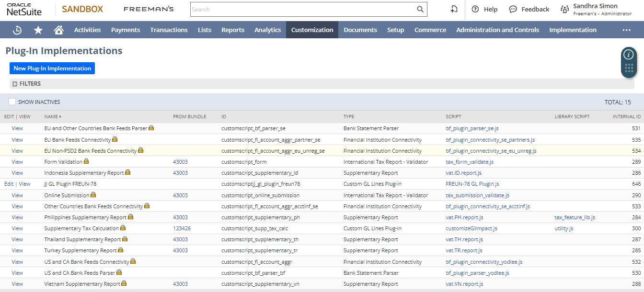Open the Customization menu
This screenshot has height=292, width=644.
pyautogui.click(x=312, y=30)
